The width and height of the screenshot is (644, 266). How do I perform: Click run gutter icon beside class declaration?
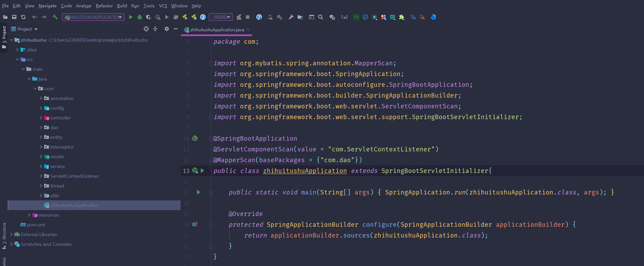pos(203,171)
